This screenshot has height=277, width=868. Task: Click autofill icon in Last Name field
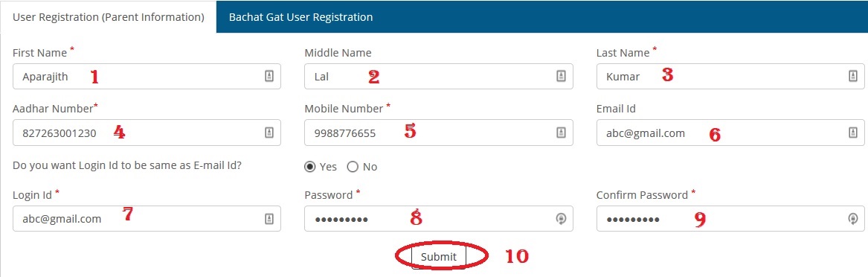pyautogui.click(x=852, y=77)
